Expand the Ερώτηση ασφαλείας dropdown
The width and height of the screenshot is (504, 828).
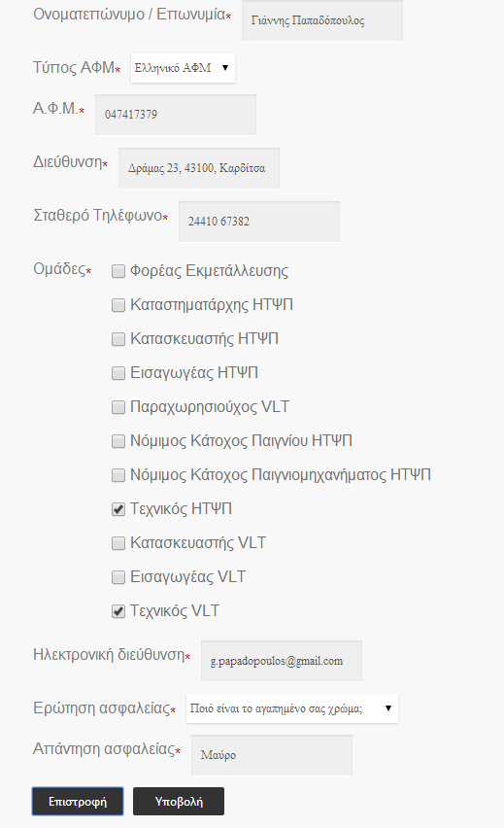point(292,708)
